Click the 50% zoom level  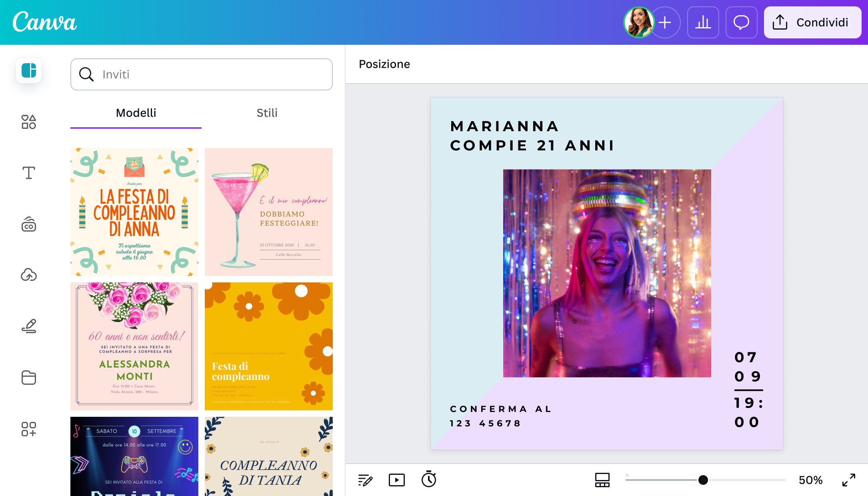(810, 480)
